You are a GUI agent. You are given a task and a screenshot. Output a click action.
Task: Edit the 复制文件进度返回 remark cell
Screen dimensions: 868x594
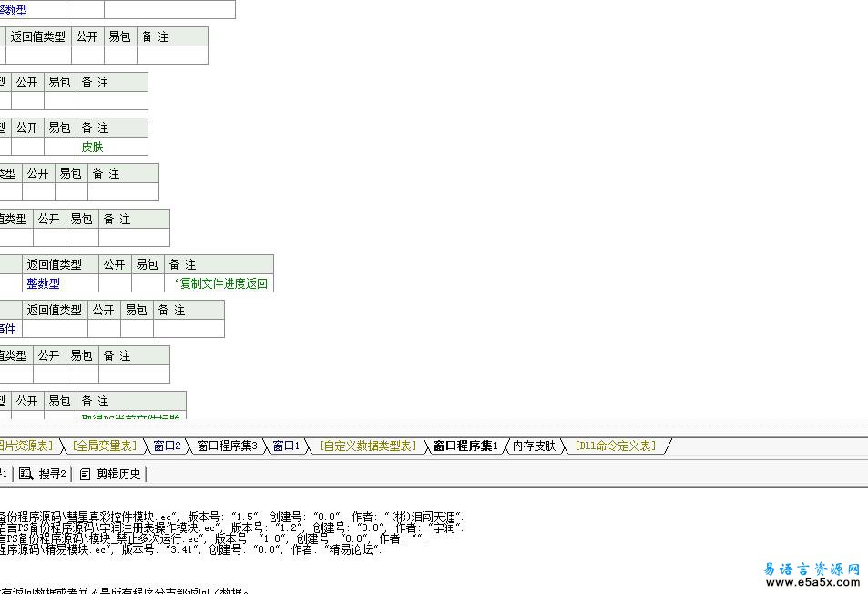[x=223, y=283]
